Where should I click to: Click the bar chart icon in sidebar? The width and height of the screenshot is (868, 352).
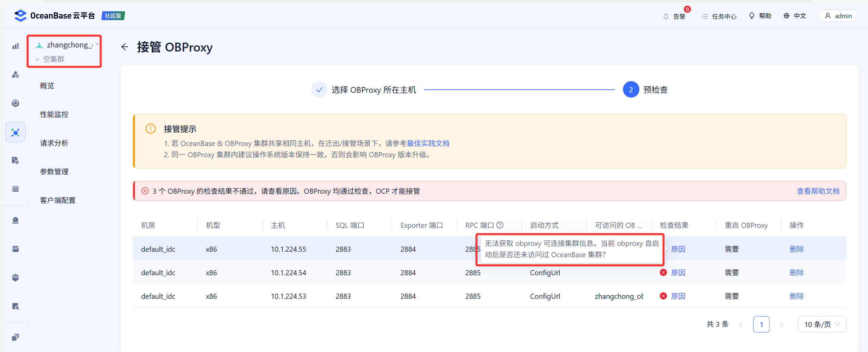coord(15,46)
